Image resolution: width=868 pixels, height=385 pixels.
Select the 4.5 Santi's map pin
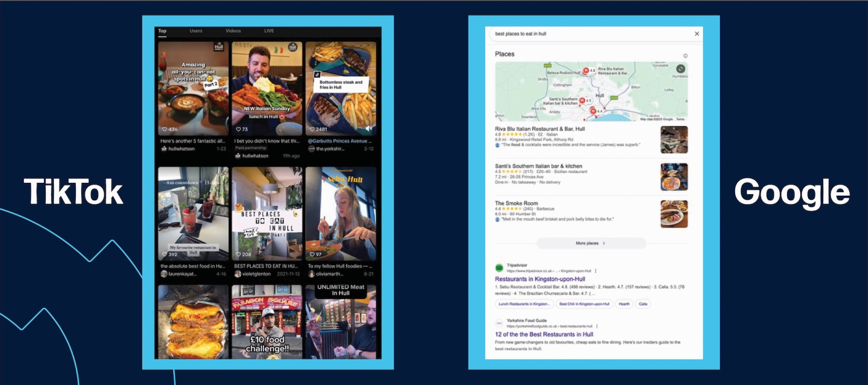click(x=582, y=101)
